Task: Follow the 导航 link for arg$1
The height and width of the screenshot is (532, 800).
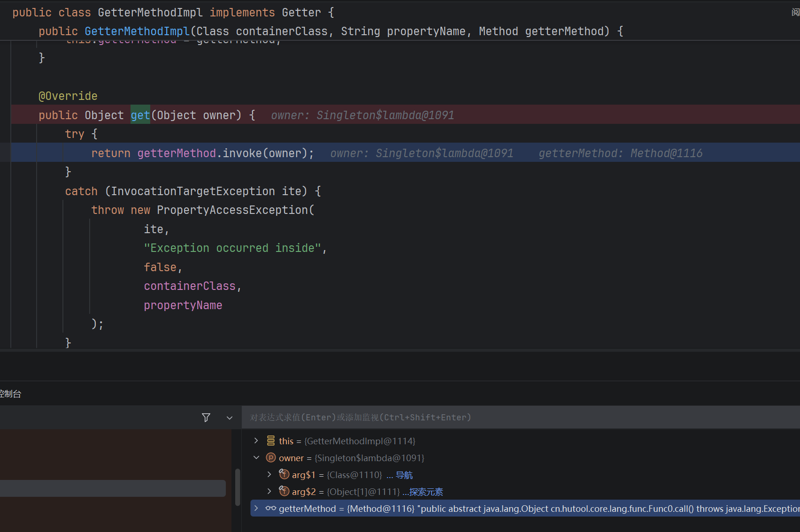Action: (x=404, y=475)
